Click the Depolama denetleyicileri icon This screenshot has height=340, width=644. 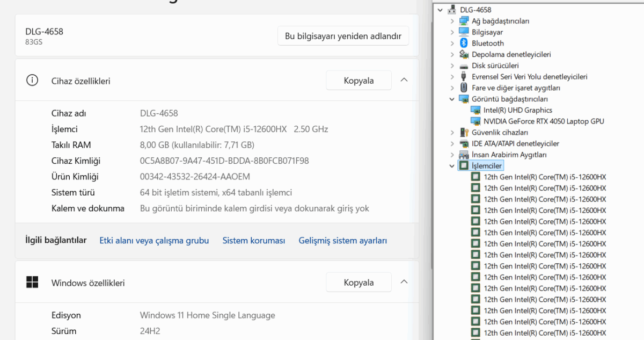pyautogui.click(x=464, y=54)
